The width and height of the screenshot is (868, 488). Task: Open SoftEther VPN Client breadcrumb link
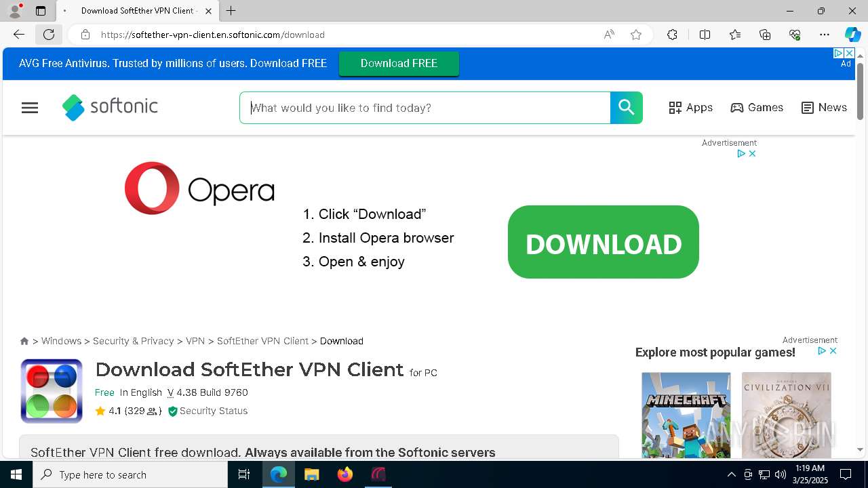(x=262, y=341)
